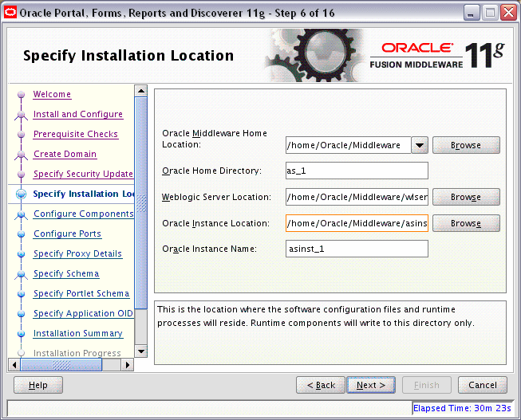Image resolution: width=521 pixels, height=420 pixels.
Task: Open the Specify Security Updates step link
Action: click(84, 174)
